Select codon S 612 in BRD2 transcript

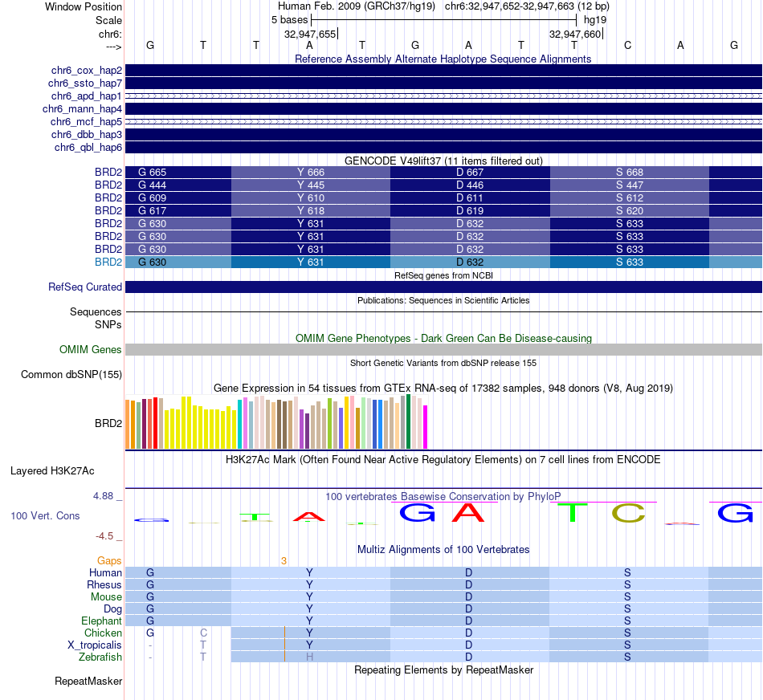[629, 198]
